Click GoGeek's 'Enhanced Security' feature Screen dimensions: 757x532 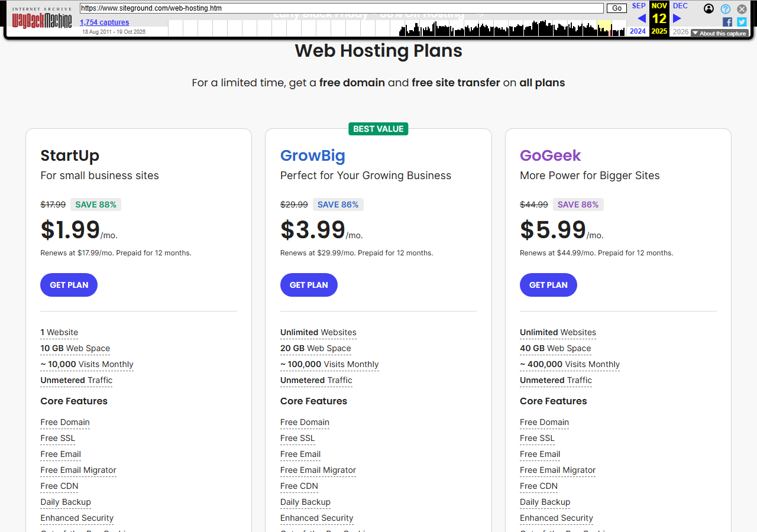pos(557,518)
